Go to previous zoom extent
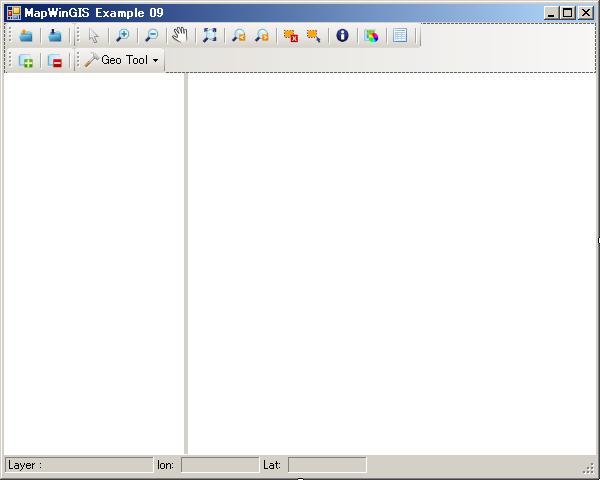Screen dimensions: 600x480 click(x=238, y=36)
